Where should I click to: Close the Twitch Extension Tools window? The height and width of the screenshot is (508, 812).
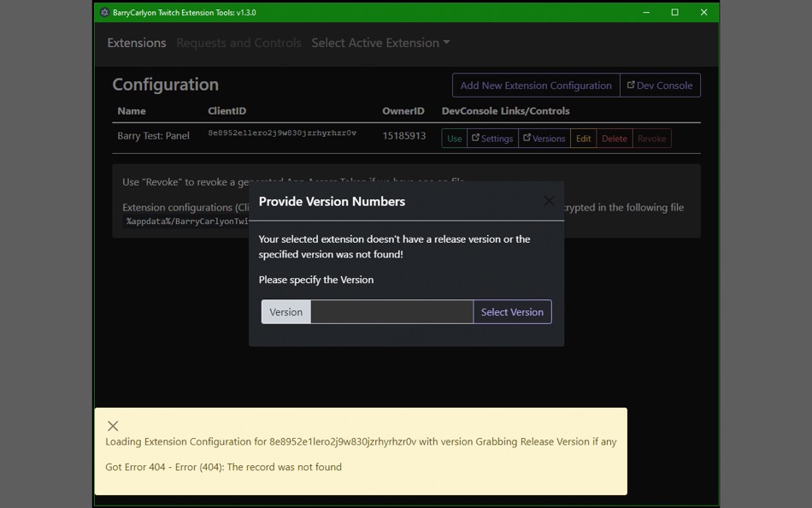[x=703, y=13]
